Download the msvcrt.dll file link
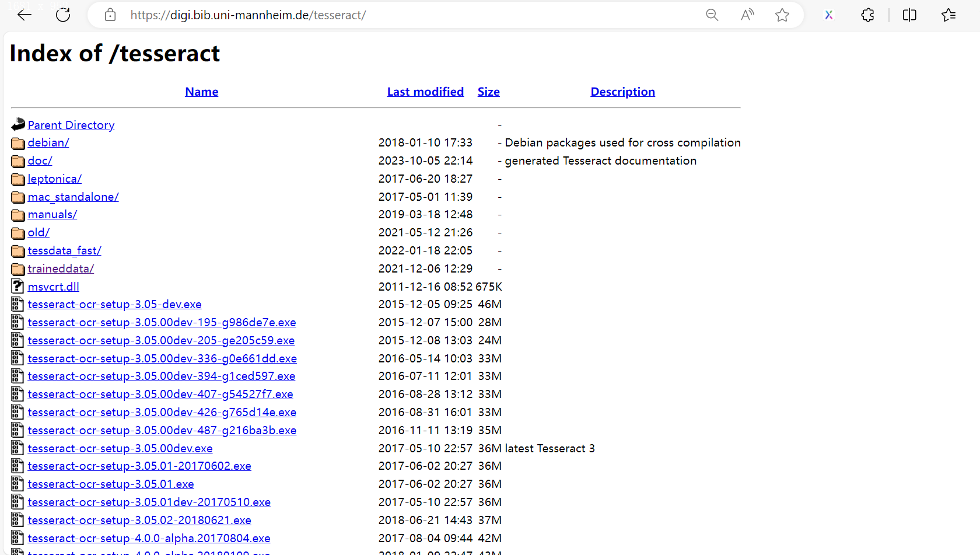This screenshot has height=555, width=980. pos(53,287)
